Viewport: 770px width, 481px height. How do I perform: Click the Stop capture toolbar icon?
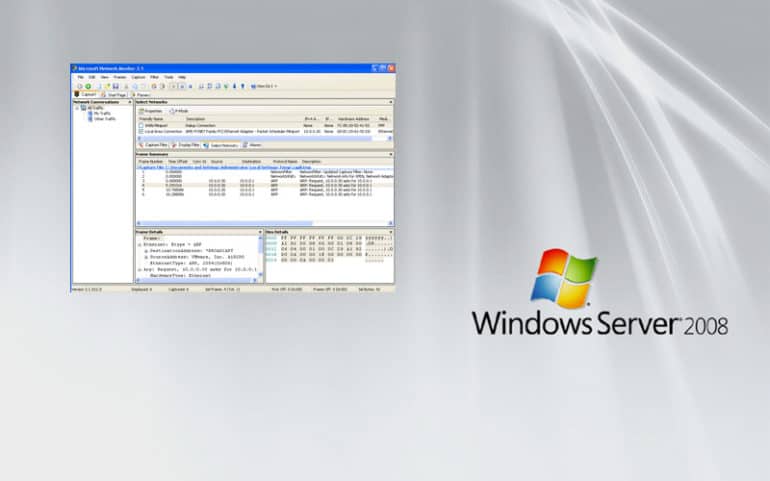[x=191, y=86]
